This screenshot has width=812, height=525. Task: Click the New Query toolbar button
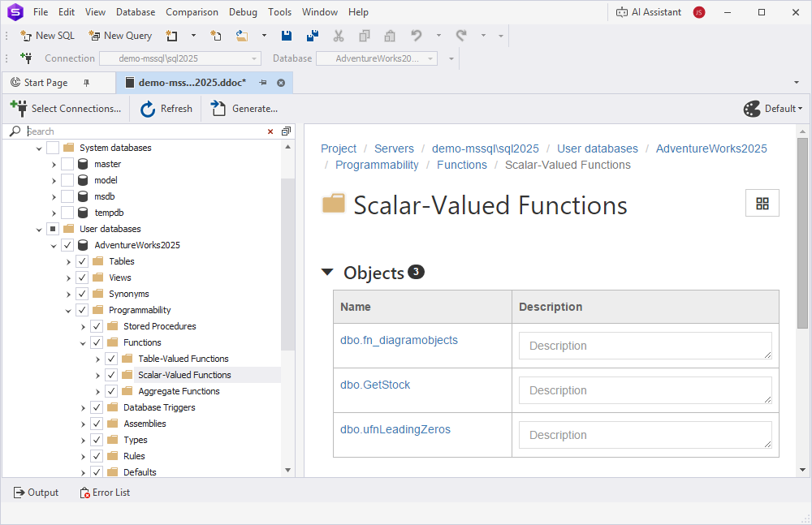coord(121,36)
